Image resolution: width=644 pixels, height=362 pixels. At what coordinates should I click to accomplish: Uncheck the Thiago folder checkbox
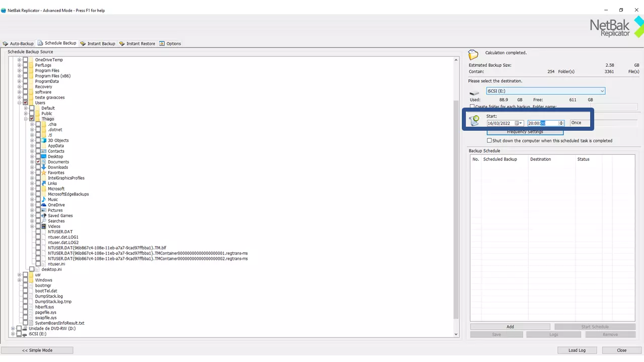32,119
